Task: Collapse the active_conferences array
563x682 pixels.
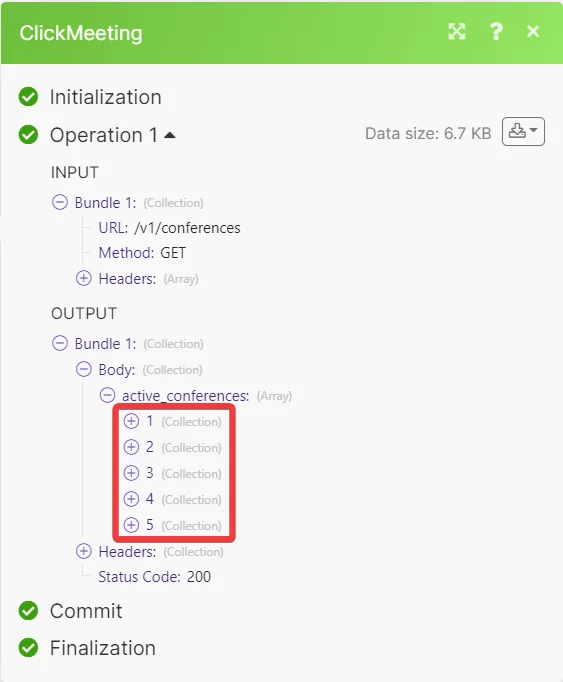Action: pos(107,395)
